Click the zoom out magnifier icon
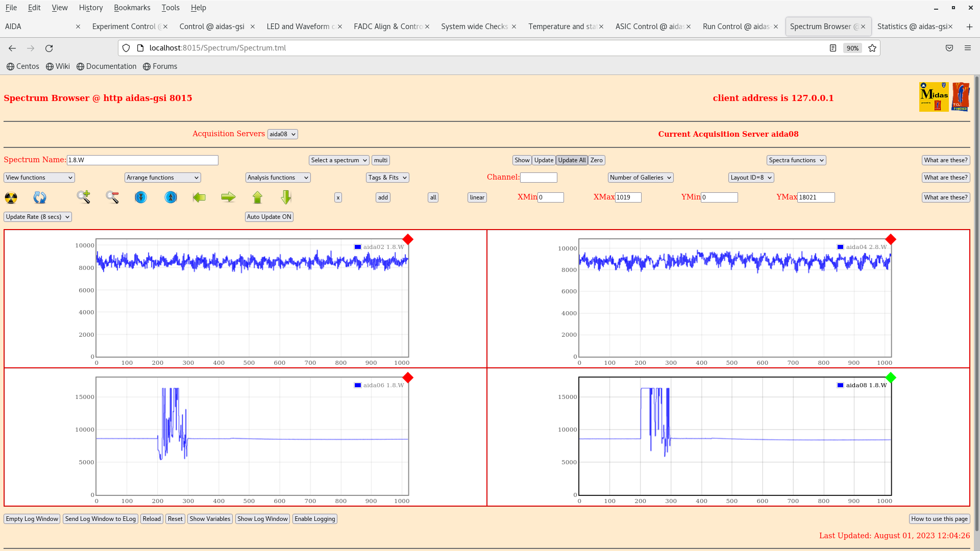This screenshot has width=980, height=551. (x=112, y=197)
